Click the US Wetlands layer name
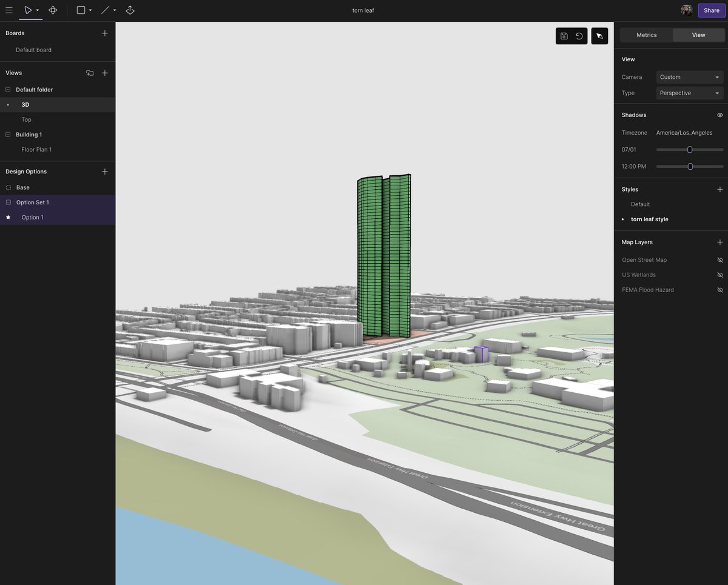 [639, 275]
